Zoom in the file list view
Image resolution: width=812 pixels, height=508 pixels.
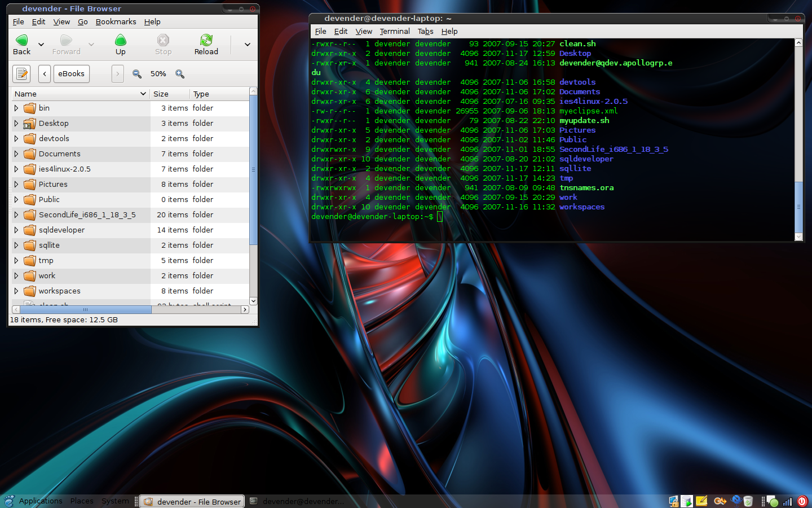(180, 74)
